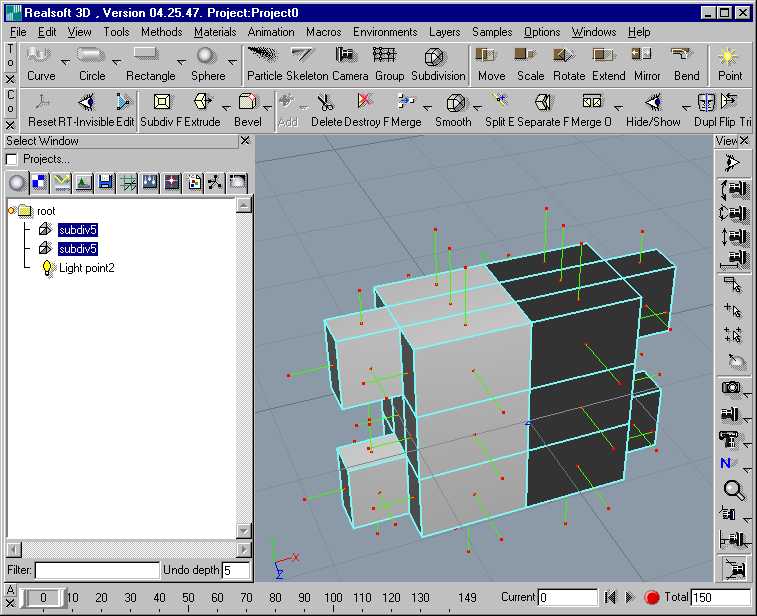Image resolution: width=757 pixels, height=616 pixels.
Task: Collapse the root tree node
Action: coord(11,211)
